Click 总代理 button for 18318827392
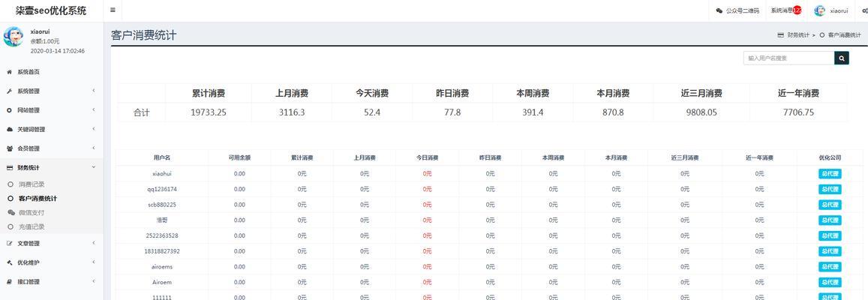This screenshot has height=300, width=868. [x=830, y=251]
